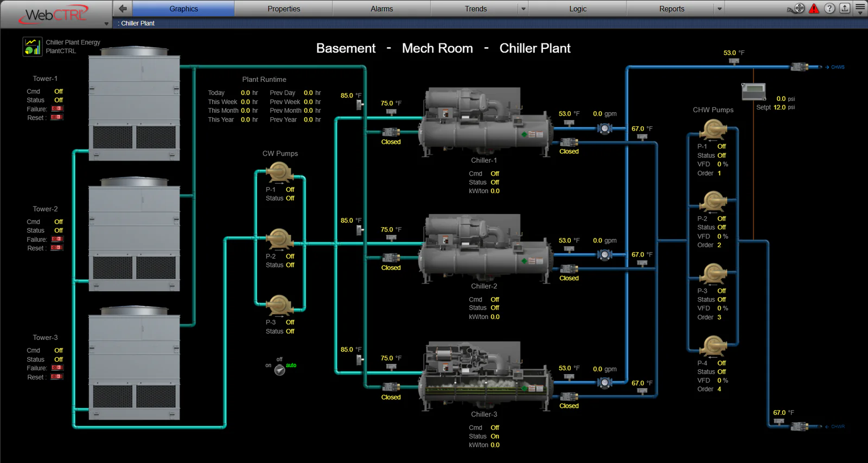Open the Trends tab dropdown arrow
The width and height of the screenshot is (868, 463).
tap(524, 9)
